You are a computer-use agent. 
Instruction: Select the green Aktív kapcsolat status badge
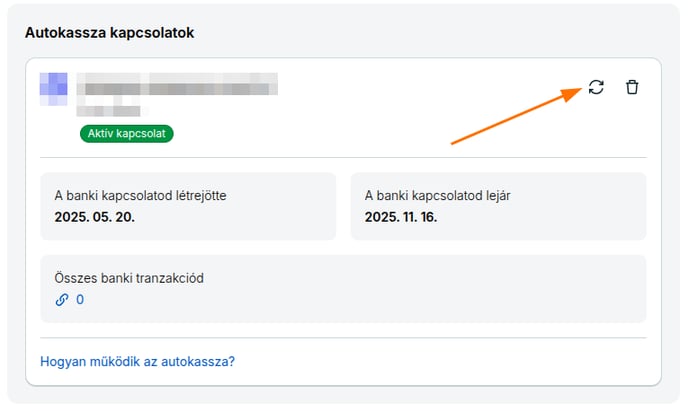pyautogui.click(x=127, y=133)
